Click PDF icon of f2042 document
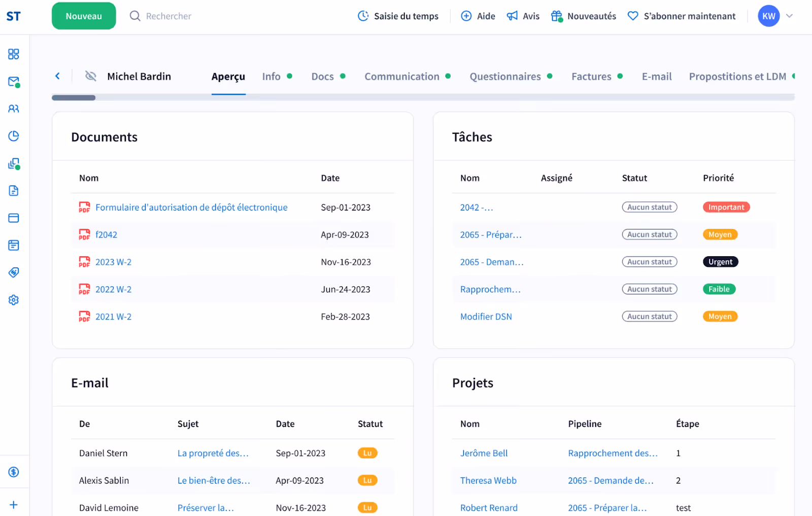The height and width of the screenshot is (516, 812). pyautogui.click(x=84, y=234)
